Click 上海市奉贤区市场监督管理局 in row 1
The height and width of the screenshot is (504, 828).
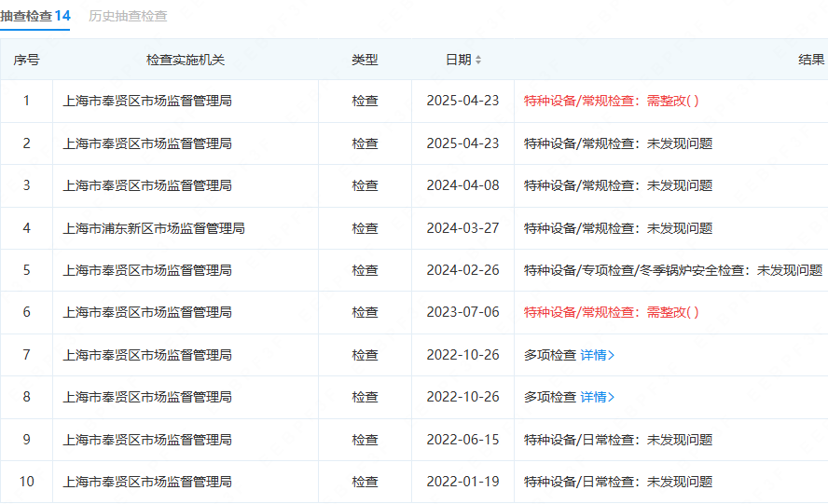147,101
